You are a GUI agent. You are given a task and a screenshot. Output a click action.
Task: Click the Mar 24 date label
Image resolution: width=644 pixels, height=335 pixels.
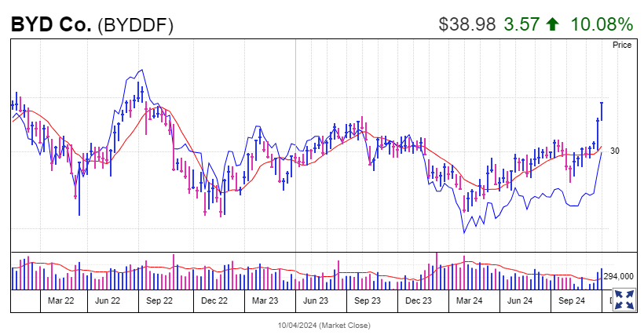pyautogui.click(x=470, y=300)
